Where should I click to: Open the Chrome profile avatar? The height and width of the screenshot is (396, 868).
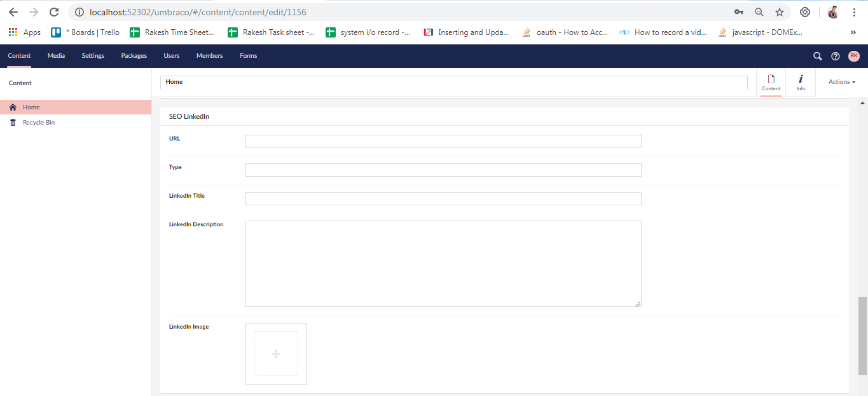tap(833, 12)
